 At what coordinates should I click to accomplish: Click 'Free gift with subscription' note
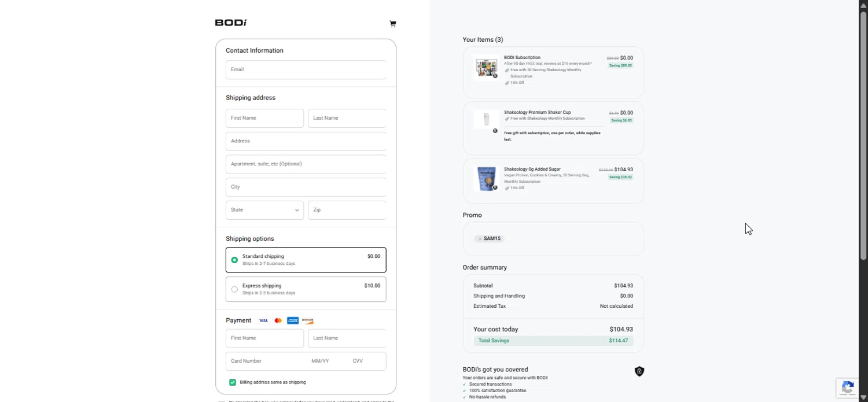tap(552, 136)
